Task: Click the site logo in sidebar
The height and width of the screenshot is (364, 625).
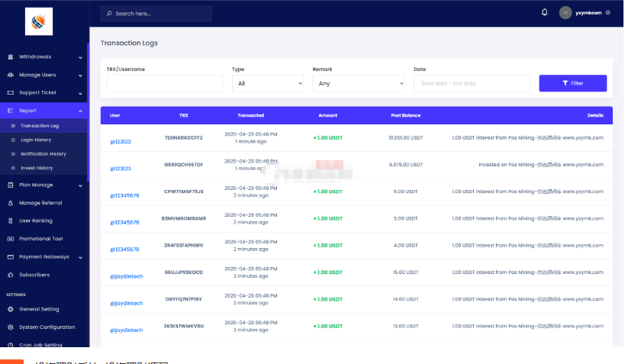Action: point(39,22)
